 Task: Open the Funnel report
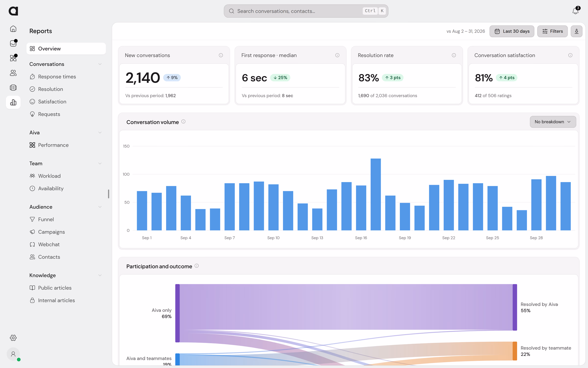click(66, 219)
